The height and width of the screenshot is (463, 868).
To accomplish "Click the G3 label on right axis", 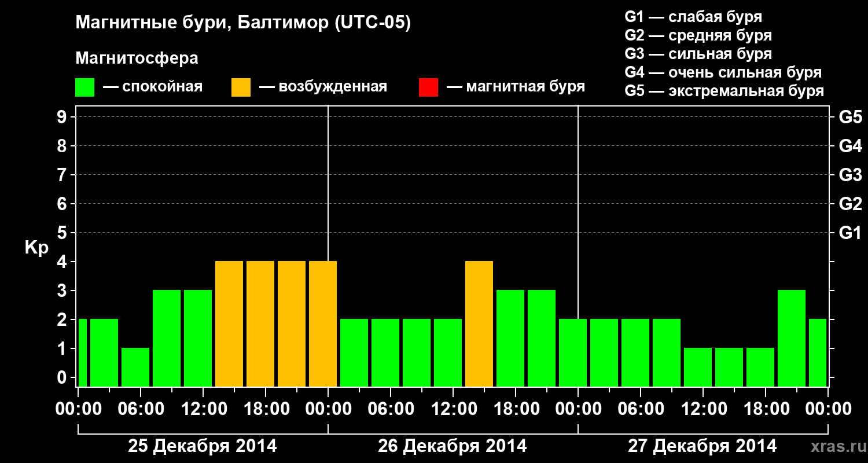I will tap(850, 175).
